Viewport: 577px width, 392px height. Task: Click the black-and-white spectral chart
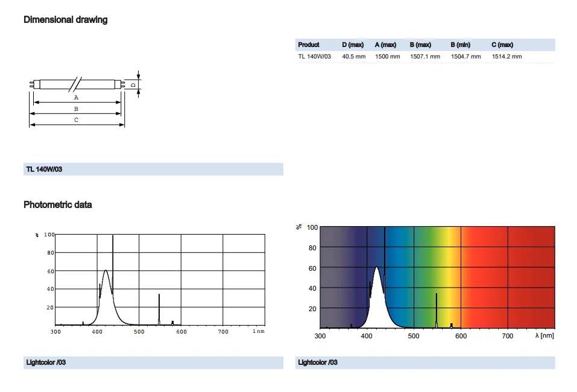[x=150, y=283]
